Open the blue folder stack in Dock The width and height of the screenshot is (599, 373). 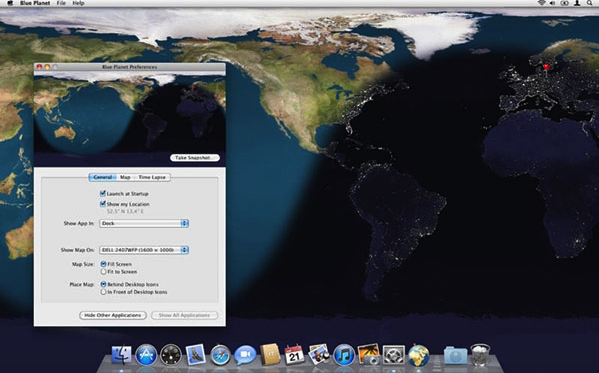click(455, 355)
